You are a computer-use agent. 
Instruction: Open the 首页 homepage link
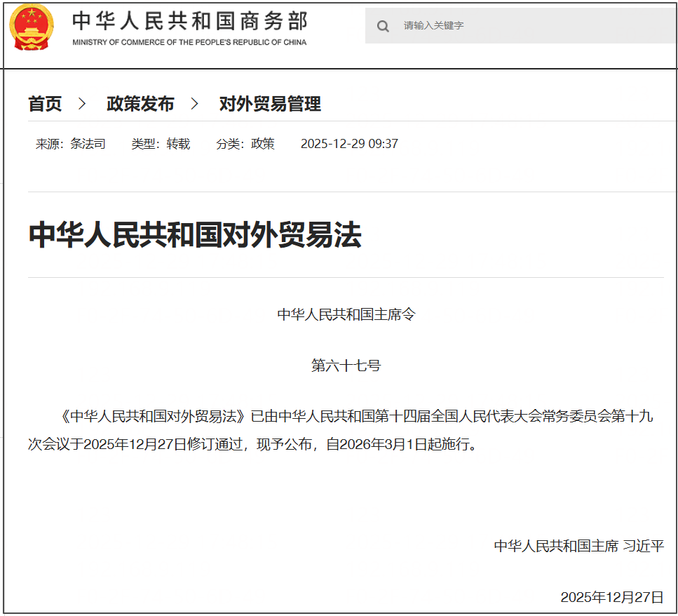click(43, 103)
